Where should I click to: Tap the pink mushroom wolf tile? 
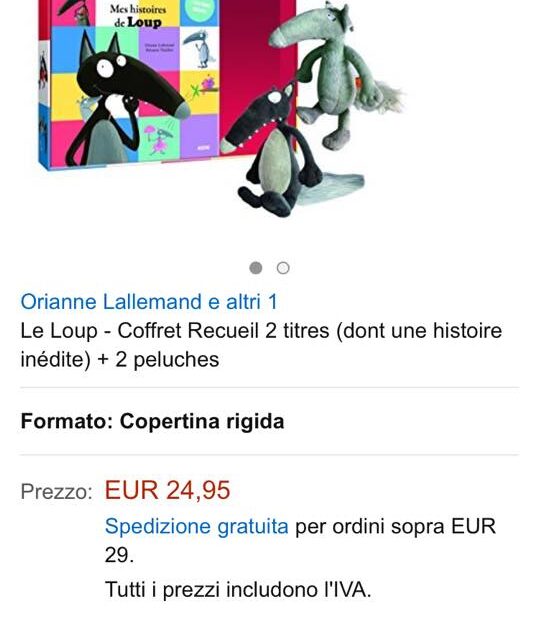pos(159,139)
